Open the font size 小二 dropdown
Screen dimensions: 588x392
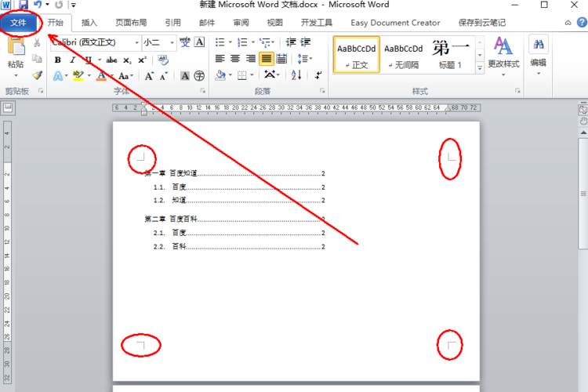tap(172, 42)
